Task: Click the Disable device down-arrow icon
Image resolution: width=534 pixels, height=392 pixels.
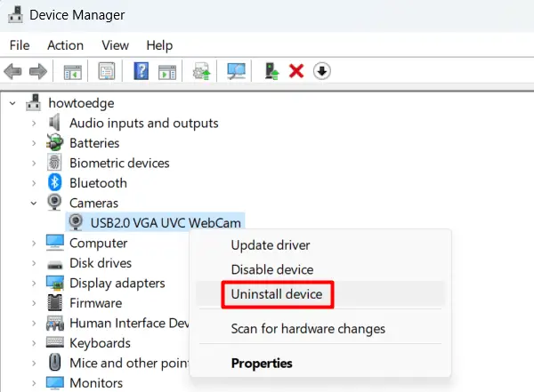Action: pos(322,71)
